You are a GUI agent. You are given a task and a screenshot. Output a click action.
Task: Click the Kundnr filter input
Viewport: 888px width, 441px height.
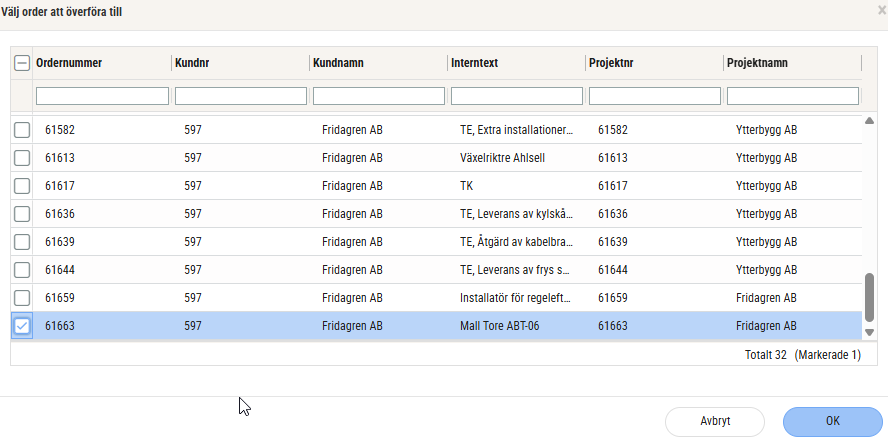coord(240,96)
